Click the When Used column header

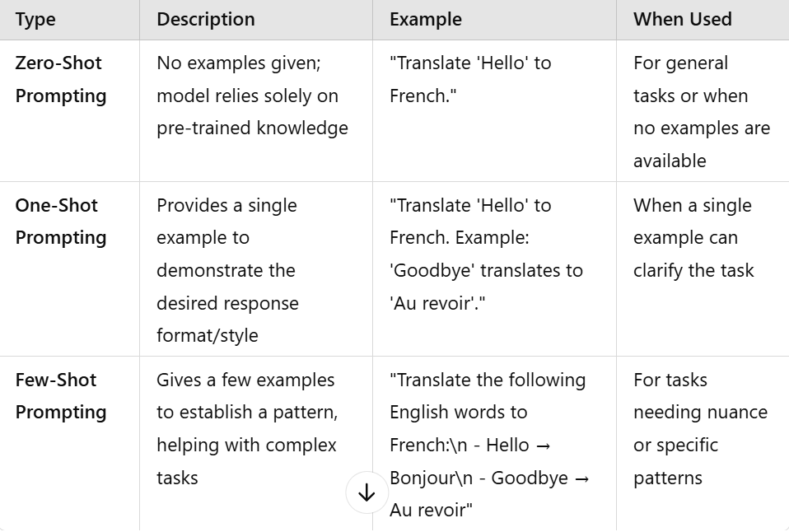click(x=682, y=19)
